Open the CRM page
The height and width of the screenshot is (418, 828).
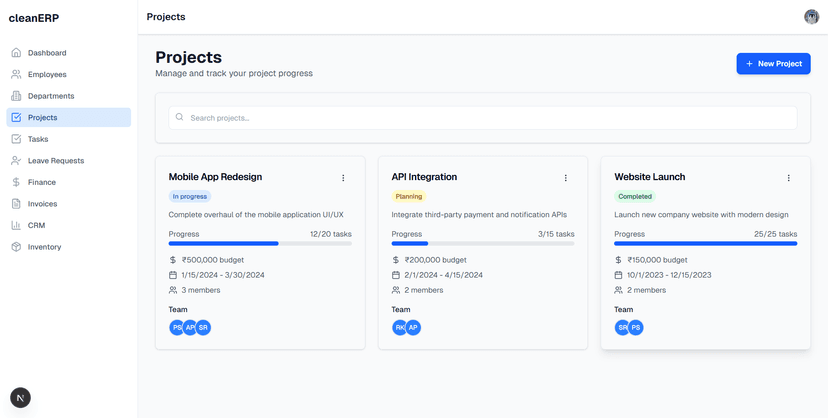click(x=69, y=225)
